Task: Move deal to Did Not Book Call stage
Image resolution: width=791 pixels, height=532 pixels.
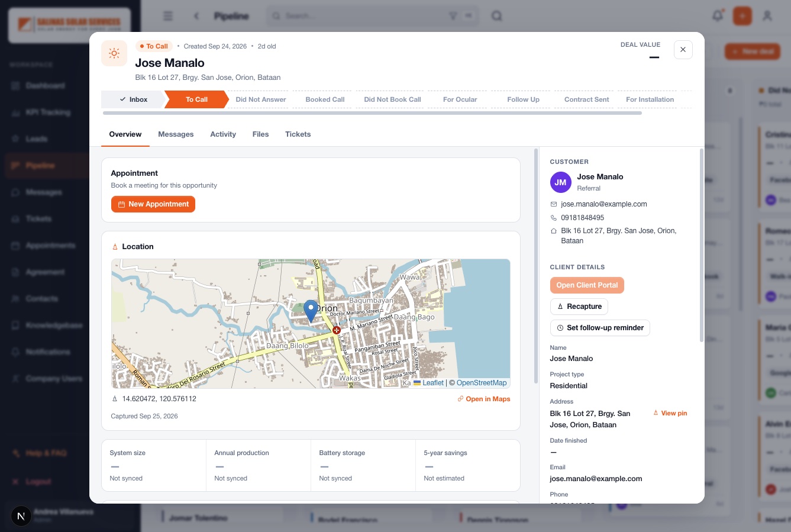Action: [x=392, y=99]
